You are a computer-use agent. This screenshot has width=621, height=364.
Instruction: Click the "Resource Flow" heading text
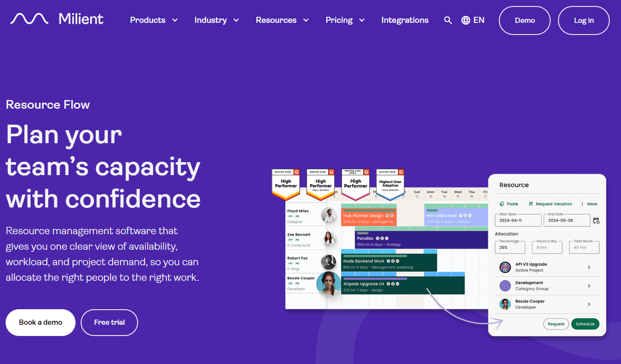48,105
